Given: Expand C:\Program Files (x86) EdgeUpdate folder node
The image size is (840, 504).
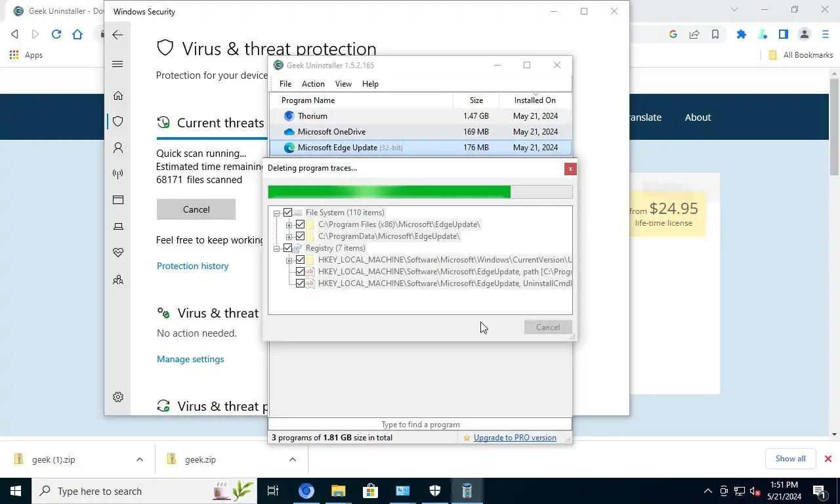Looking at the screenshot, I should (289, 224).
